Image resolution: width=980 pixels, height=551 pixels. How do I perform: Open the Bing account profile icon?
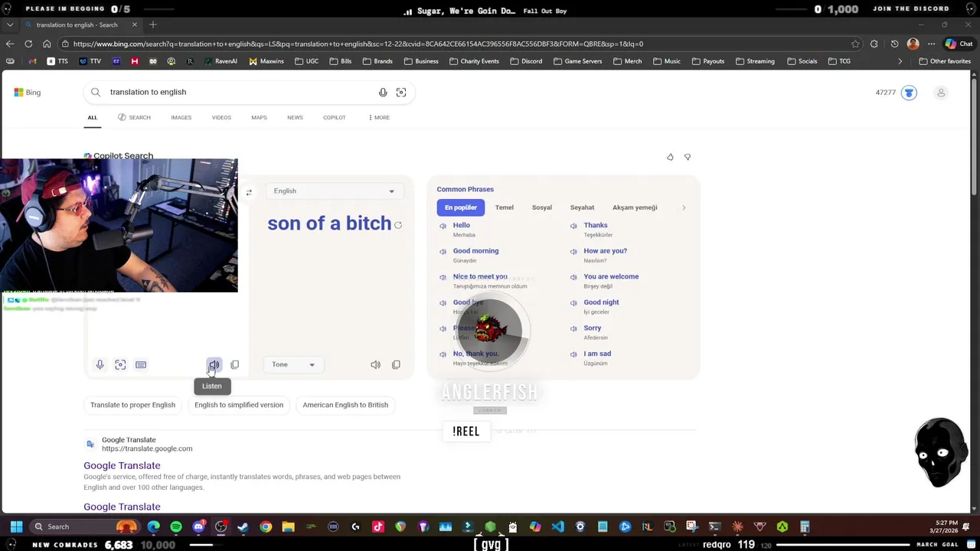tap(941, 93)
